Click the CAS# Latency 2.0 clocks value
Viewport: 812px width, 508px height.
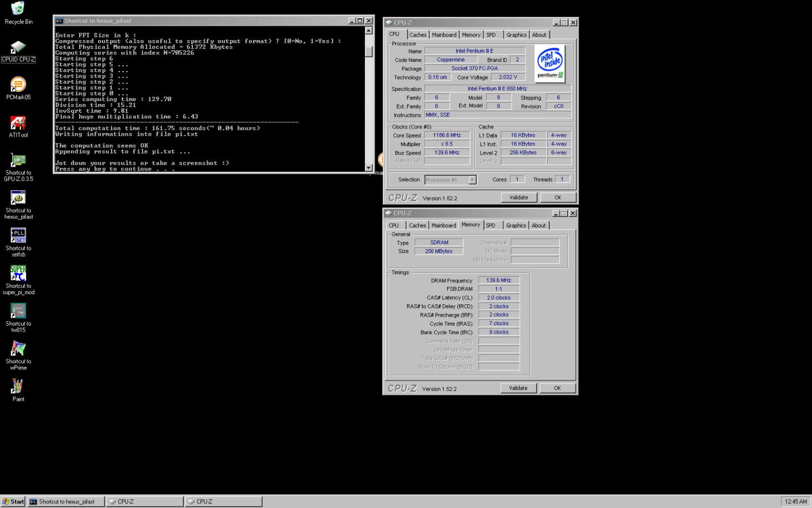click(499, 298)
